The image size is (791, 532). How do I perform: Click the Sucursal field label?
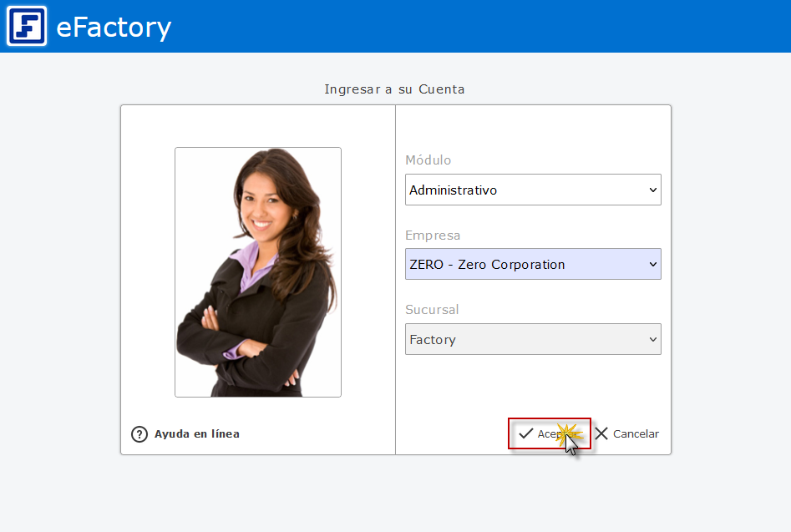(432, 310)
